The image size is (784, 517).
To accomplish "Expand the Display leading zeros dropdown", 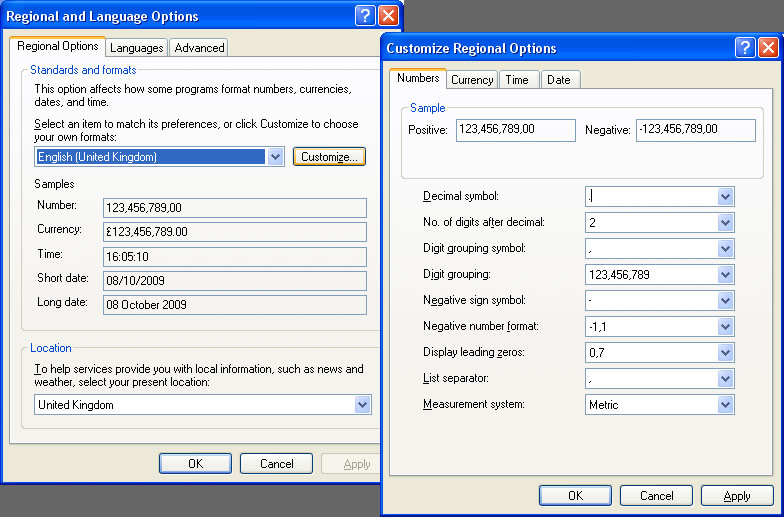I will (x=726, y=352).
